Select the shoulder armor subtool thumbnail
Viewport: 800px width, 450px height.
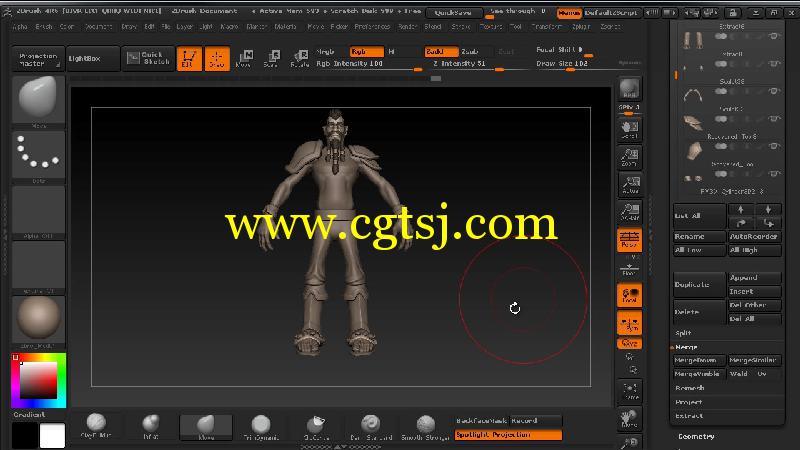click(692, 122)
